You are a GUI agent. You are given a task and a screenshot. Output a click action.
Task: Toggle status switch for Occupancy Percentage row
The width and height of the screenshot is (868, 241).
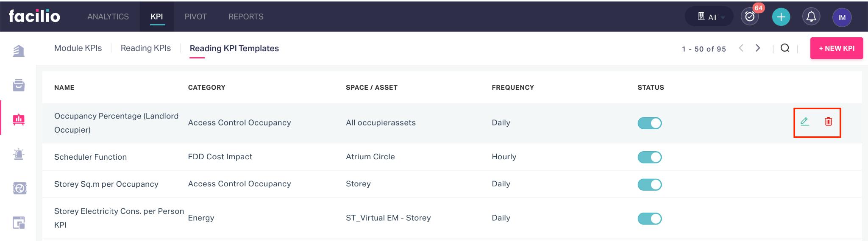649,123
